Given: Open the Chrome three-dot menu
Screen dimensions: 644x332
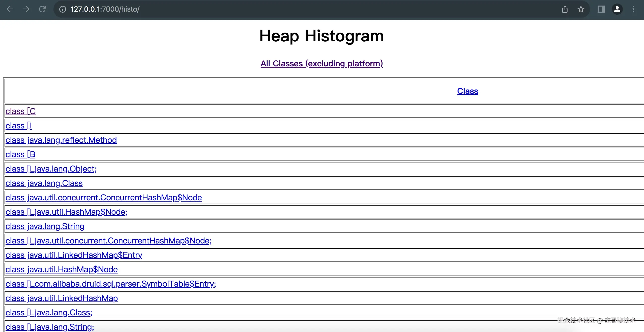Looking at the screenshot, I should coord(633,9).
